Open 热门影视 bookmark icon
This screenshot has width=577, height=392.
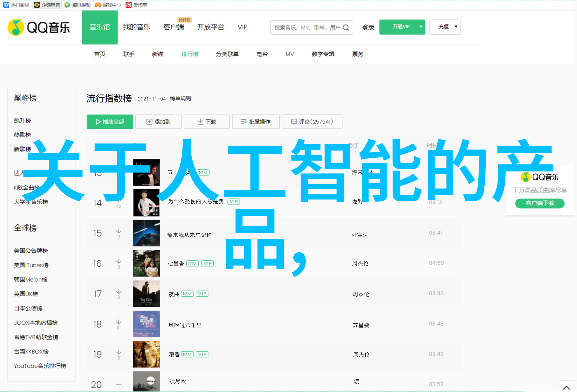(6, 5)
